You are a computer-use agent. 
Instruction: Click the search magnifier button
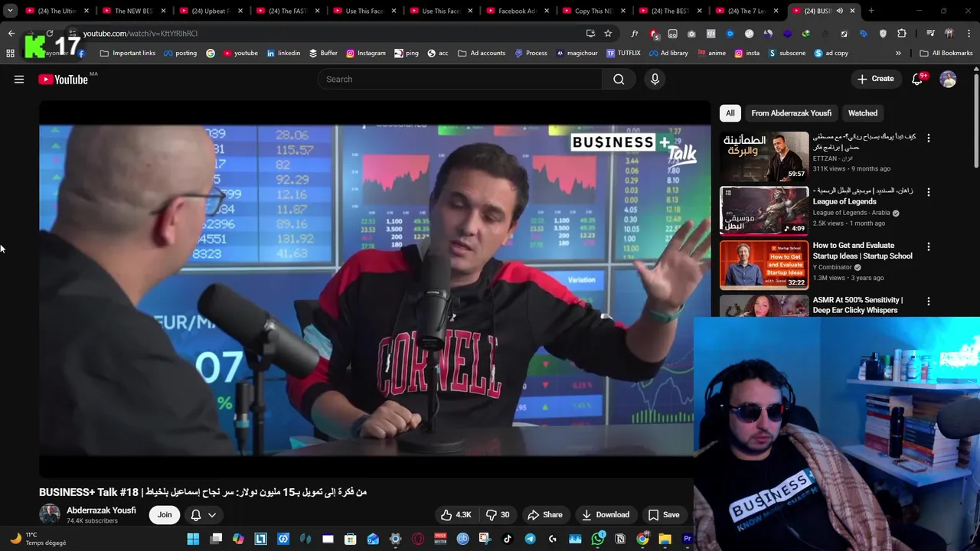619,79
